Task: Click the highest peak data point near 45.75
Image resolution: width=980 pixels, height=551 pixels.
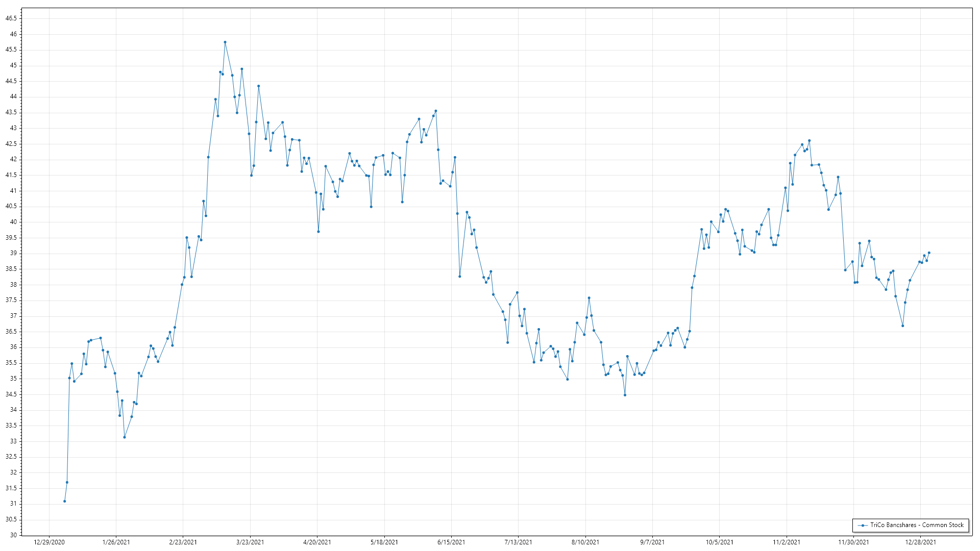Action: pos(225,42)
